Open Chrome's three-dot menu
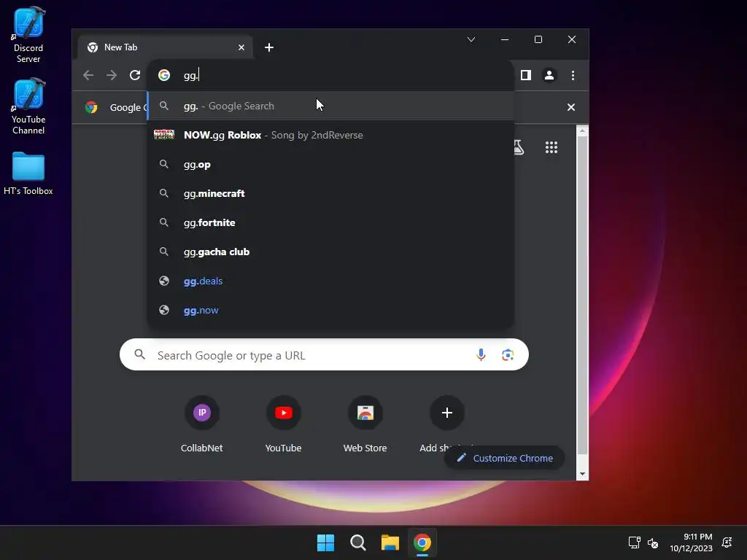 click(x=573, y=75)
